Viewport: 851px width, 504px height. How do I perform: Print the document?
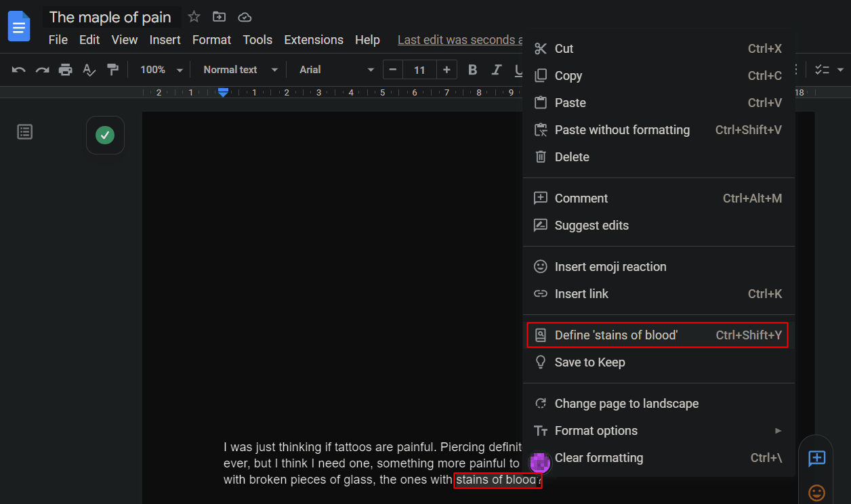[x=65, y=70]
